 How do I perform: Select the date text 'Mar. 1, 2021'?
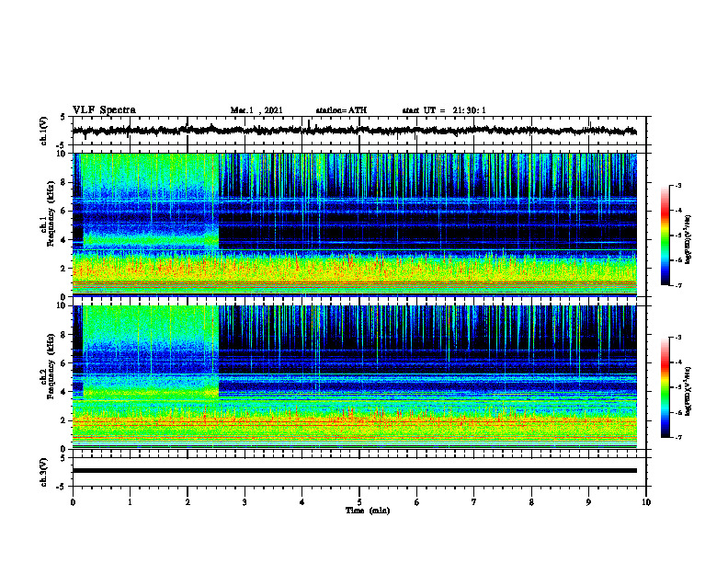coord(256,110)
